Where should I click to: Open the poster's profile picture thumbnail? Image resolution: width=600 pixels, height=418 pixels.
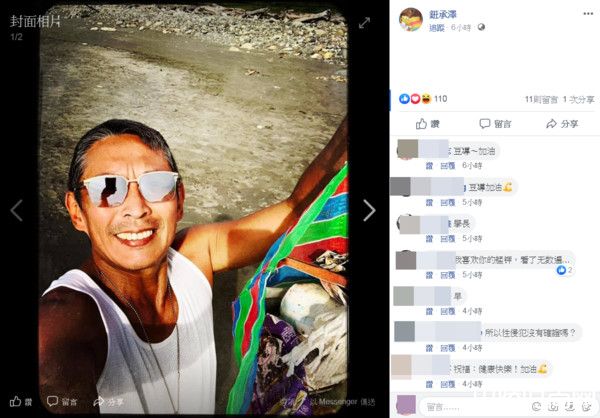tap(410, 20)
